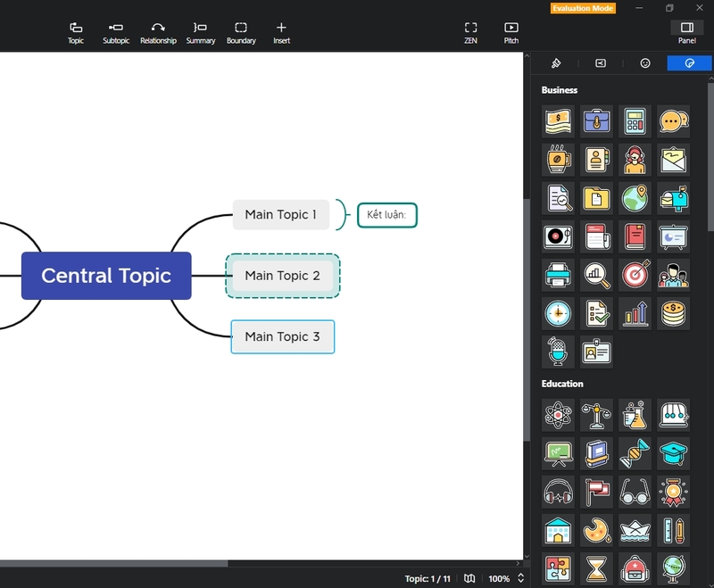Open the Insert menu in toolbar
This screenshot has height=588, width=714.
pyautogui.click(x=281, y=33)
